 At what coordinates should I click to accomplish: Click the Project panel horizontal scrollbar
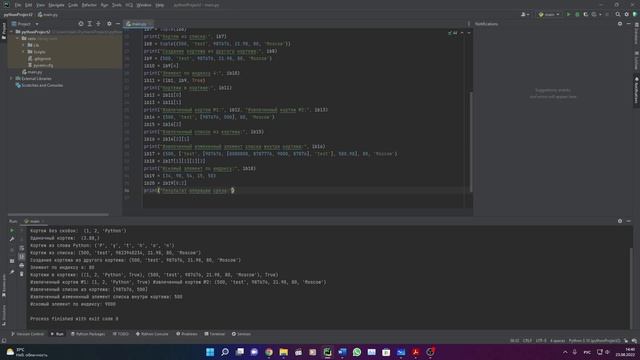(x=58, y=214)
